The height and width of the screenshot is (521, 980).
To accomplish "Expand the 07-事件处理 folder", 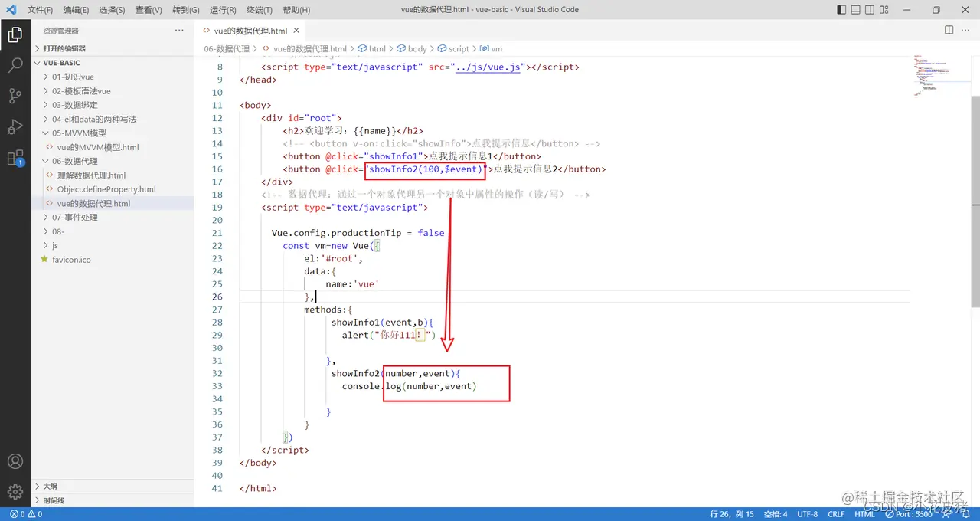I will pyautogui.click(x=112, y=218).
